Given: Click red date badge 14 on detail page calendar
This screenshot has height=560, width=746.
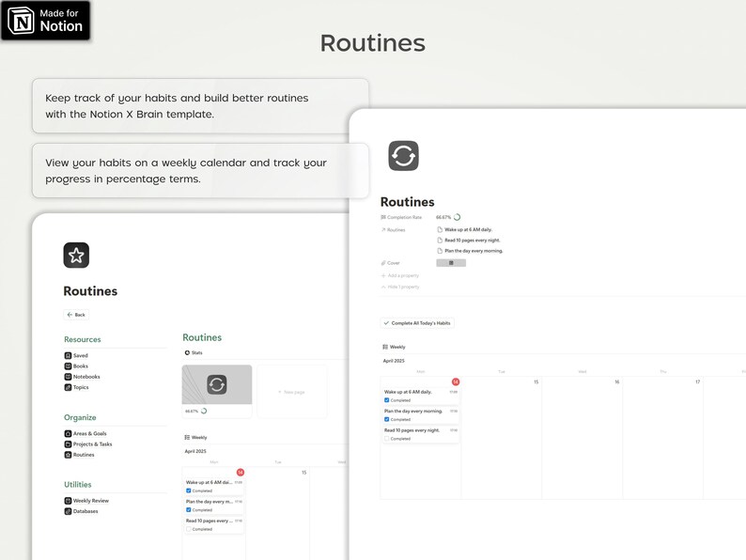Looking at the screenshot, I should point(456,381).
